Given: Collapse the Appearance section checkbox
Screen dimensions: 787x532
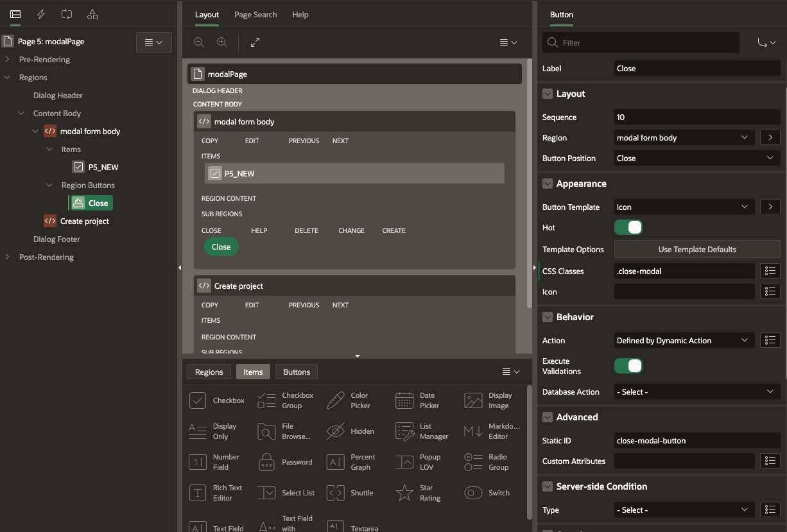Looking at the screenshot, I should click(548, 184).
